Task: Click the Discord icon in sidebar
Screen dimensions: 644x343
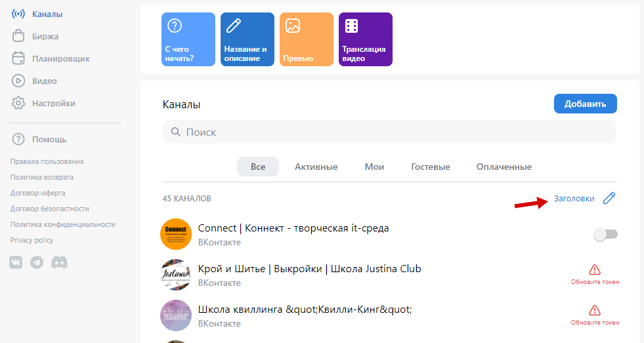Action: [x=59, y=262]
